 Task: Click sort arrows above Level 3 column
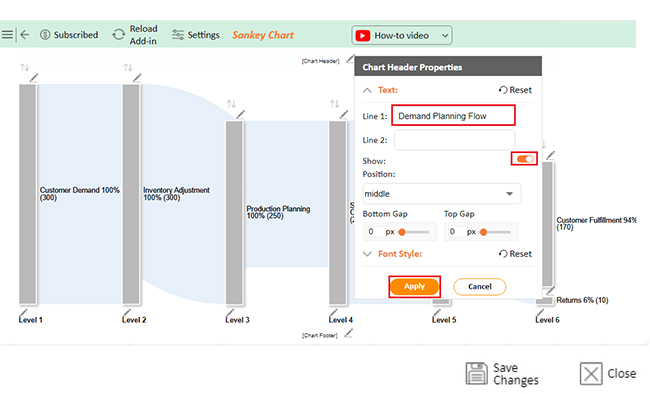(x=231, y=104)
